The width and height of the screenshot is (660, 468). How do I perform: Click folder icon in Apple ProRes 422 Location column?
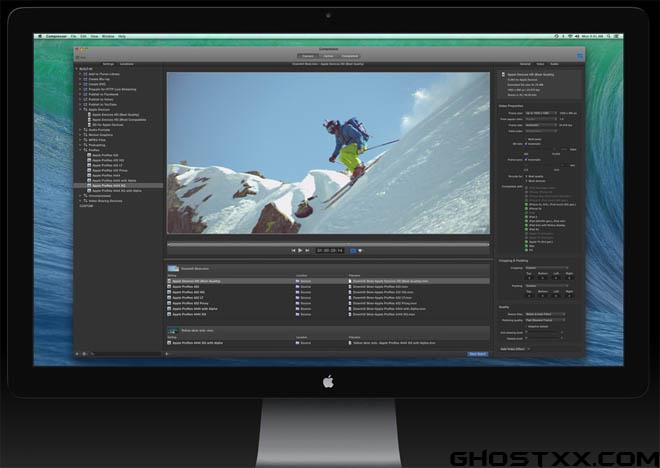click(x=299, y=287)
